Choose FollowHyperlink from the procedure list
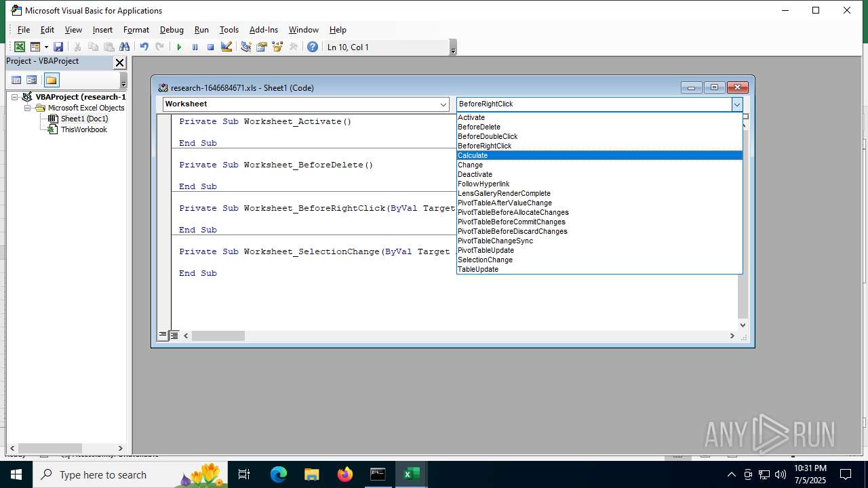The height and width of the screenshot is (488, 868). 599,184
